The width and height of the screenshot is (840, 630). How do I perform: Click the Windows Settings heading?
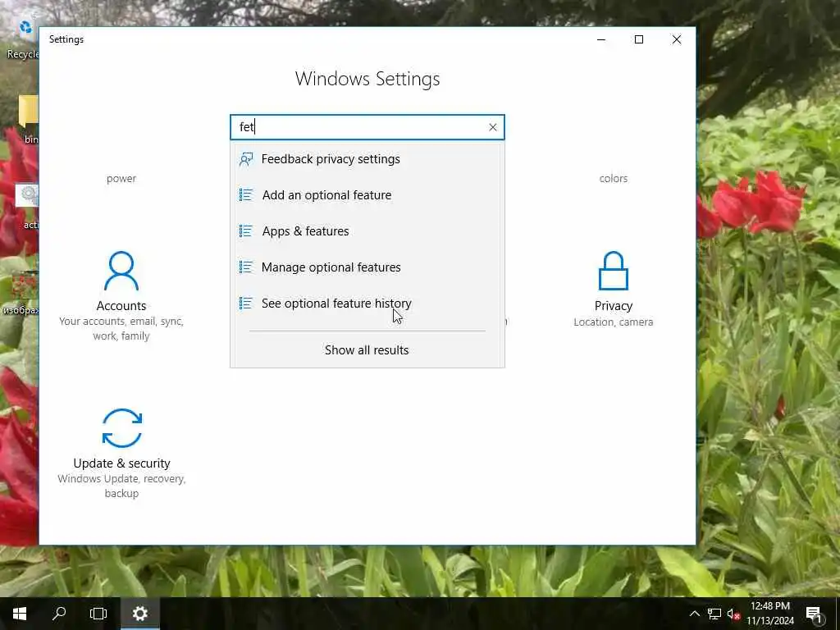pos(367,79)
